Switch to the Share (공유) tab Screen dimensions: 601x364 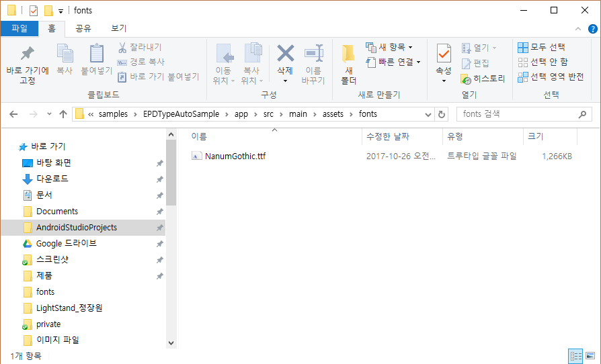[83, 28]
